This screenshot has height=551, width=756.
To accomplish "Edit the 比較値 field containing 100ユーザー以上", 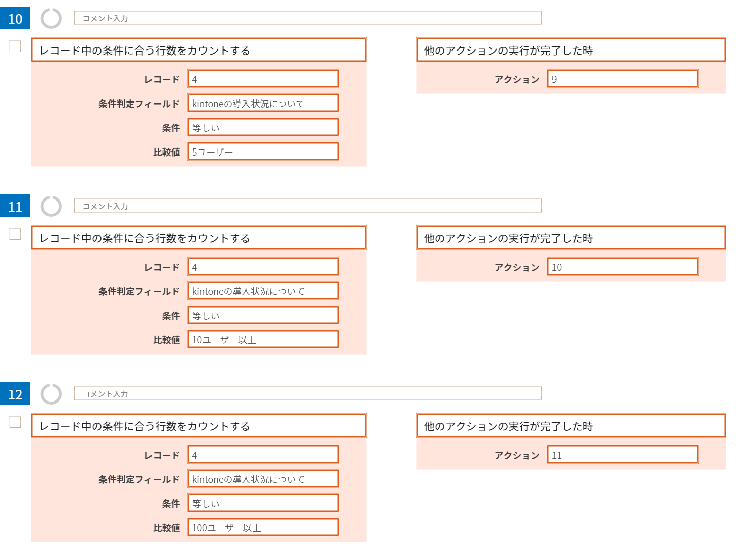I will click(x=263, y=527).
